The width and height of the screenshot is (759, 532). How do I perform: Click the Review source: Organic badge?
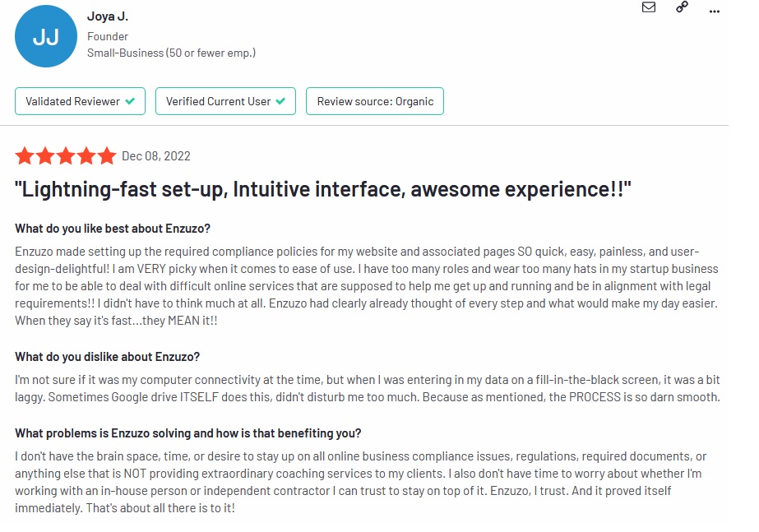point(375,101)
